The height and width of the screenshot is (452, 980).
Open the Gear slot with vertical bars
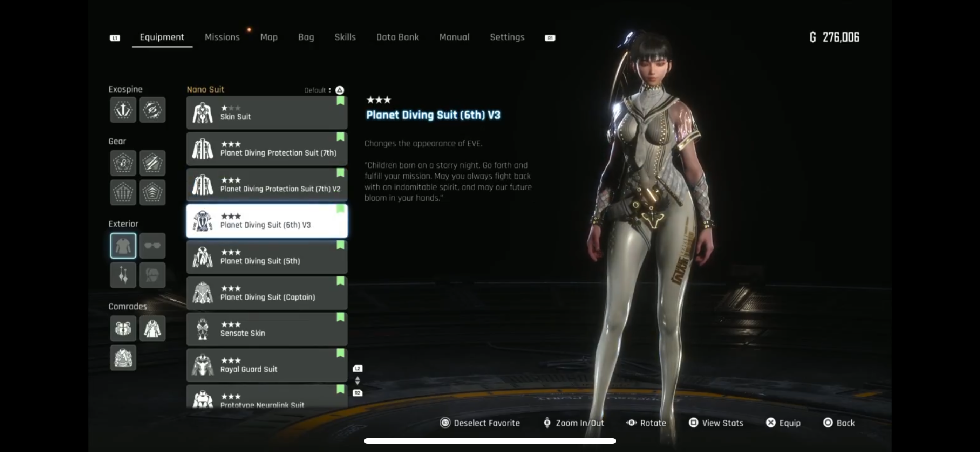pyautogui.click(x=123, y=192)
